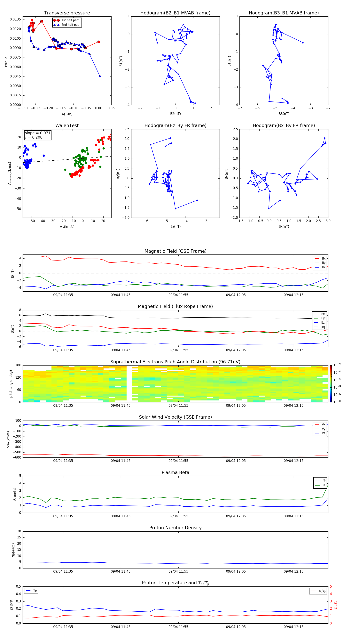Screen dimensions: 351x644
Task: Click '09/04 11:55' tick under Proton Temperature plot
Action: pos(178,627)
